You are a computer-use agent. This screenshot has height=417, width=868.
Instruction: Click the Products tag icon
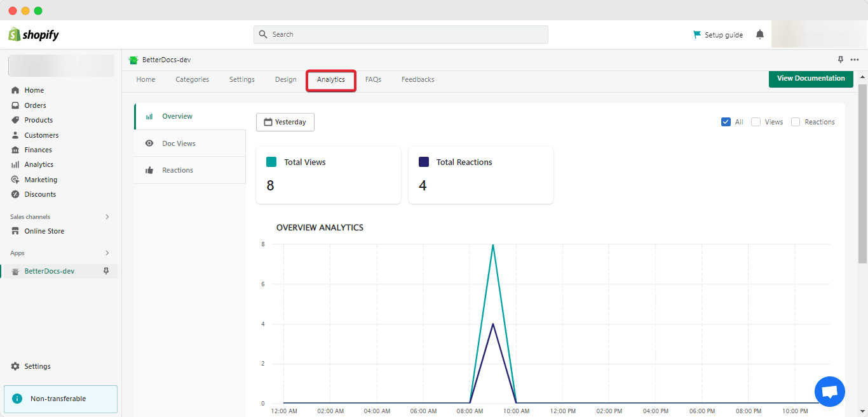(15, 120)
